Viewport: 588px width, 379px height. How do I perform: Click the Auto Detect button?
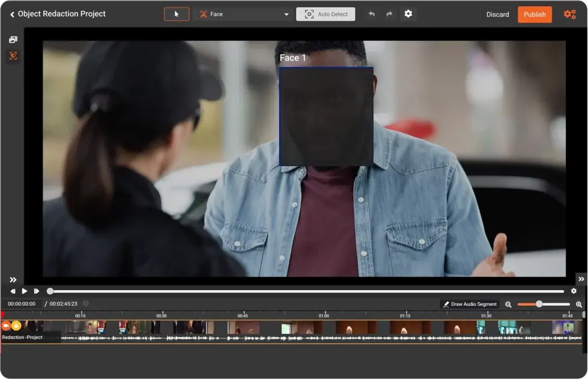click(x=325, y=14)
